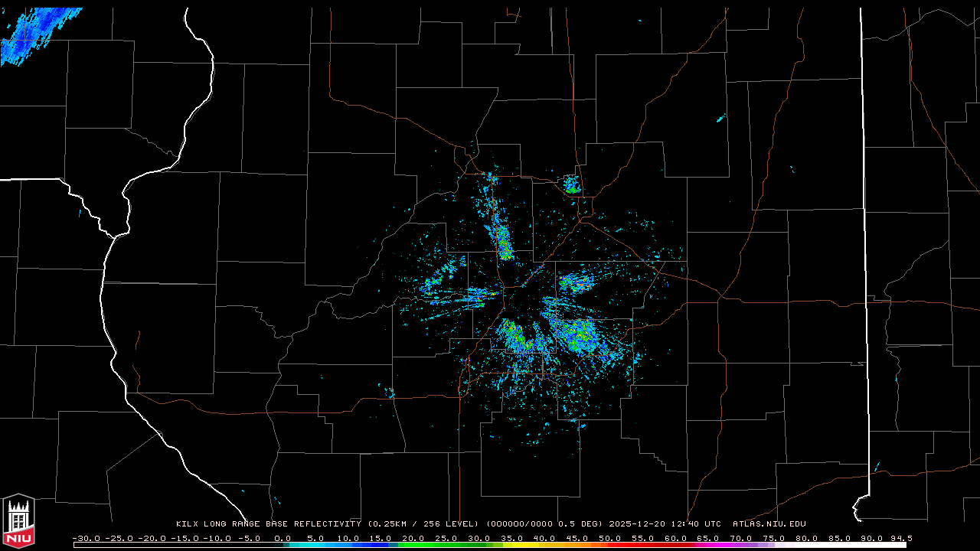Click the 50.0 label on the scale
The height and width of the screenshot is (551, 980).
[x=609, y=538]
